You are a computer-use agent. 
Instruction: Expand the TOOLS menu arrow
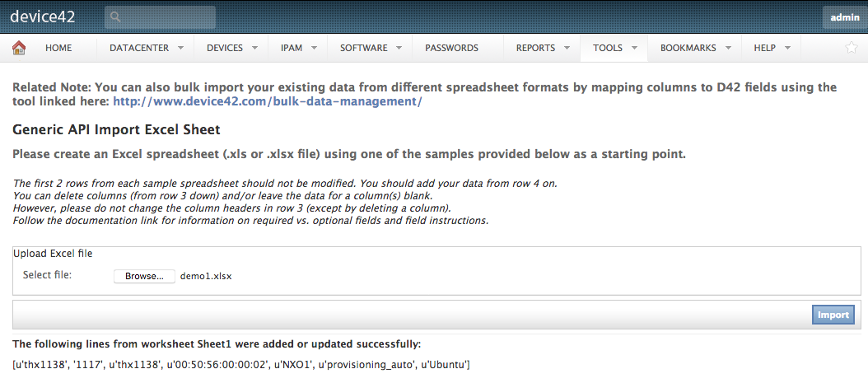click(634, 48)
